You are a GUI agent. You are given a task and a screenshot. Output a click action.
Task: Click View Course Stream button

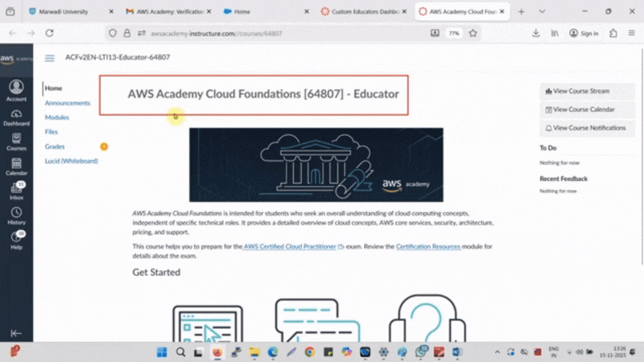pos(587,91)
